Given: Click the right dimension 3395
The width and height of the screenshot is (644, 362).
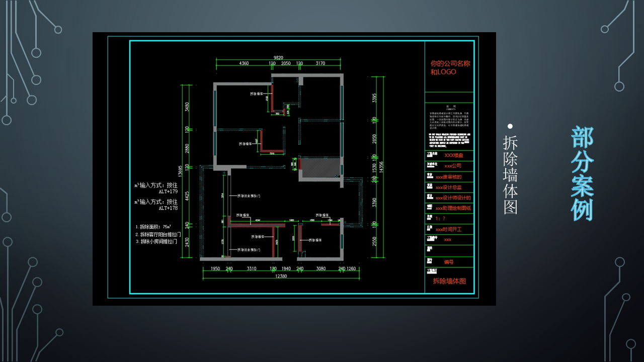Looking at the screenshot, I should pyautogui.click(x=374, y=99).
